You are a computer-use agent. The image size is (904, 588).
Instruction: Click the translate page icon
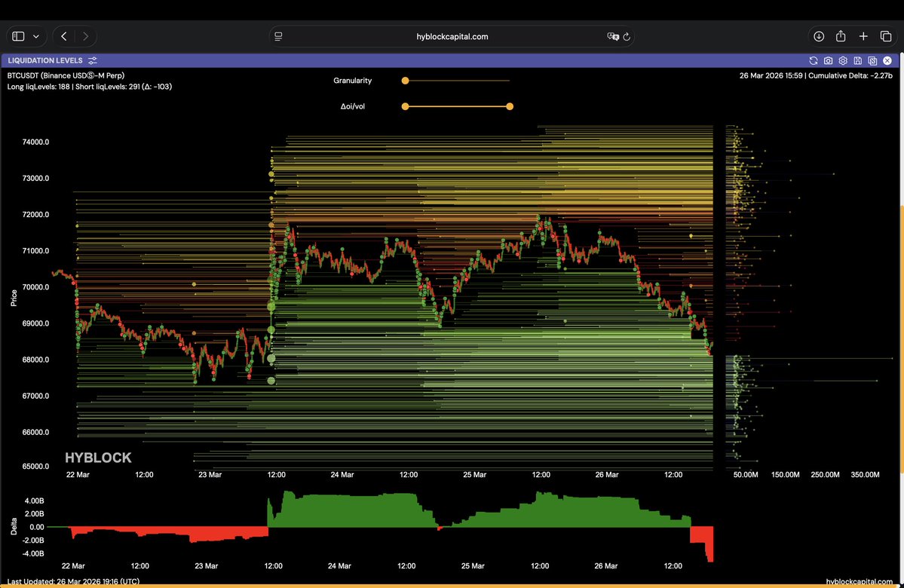pos(613,36)
